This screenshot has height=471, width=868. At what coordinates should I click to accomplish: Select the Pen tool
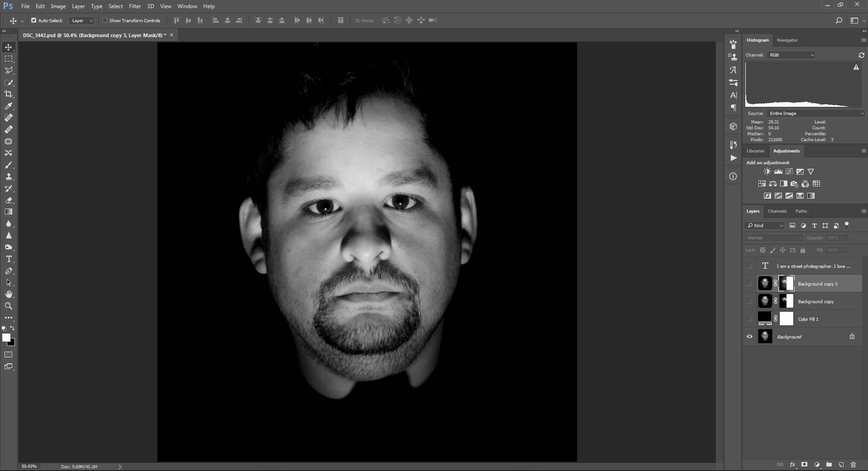(9, 271)
